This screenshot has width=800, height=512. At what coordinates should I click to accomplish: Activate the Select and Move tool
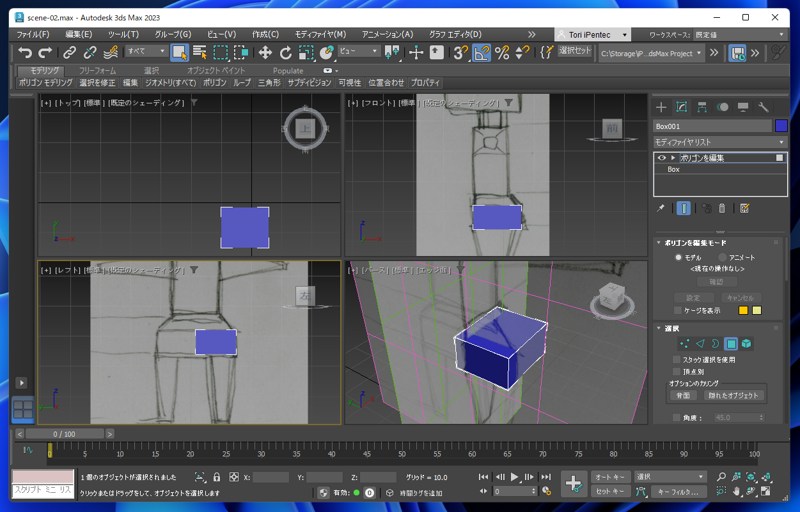pos(265,52)
